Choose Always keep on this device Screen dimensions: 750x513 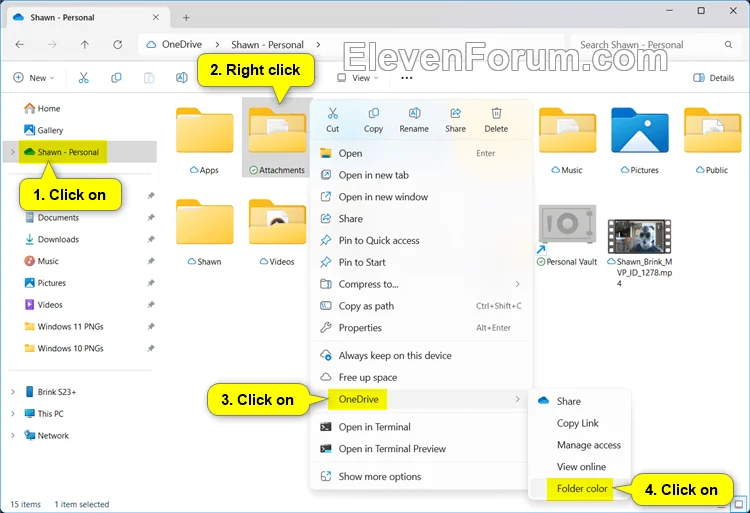pyautogui.click(x=421, y=355)
